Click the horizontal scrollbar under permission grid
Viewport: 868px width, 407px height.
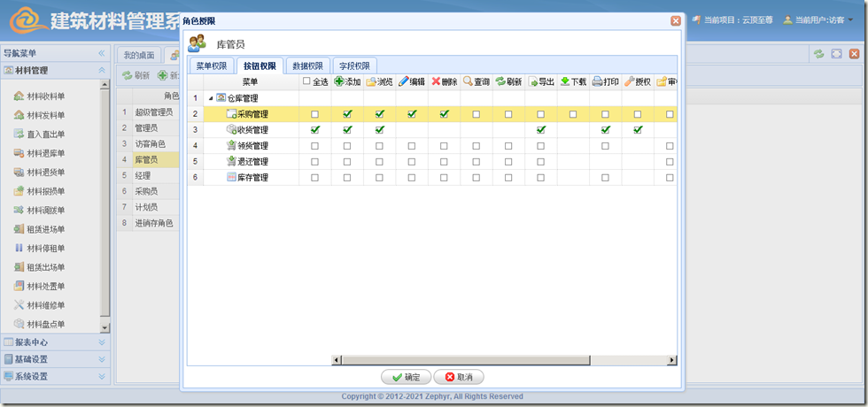[496, 360]
